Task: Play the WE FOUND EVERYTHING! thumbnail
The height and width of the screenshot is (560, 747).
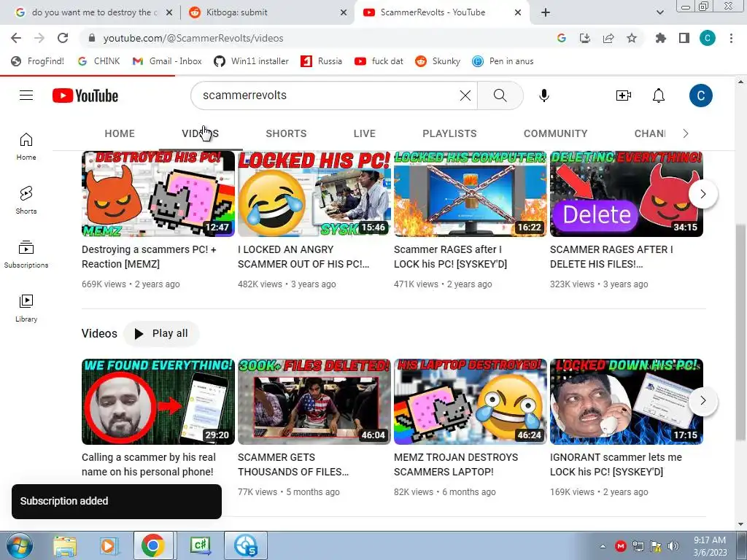Action: 158,402
